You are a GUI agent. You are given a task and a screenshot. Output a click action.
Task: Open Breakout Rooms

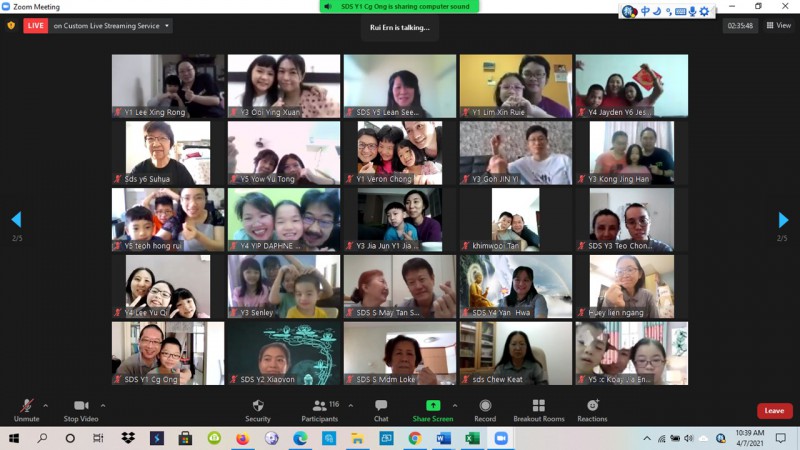click(x=539, y=408)
